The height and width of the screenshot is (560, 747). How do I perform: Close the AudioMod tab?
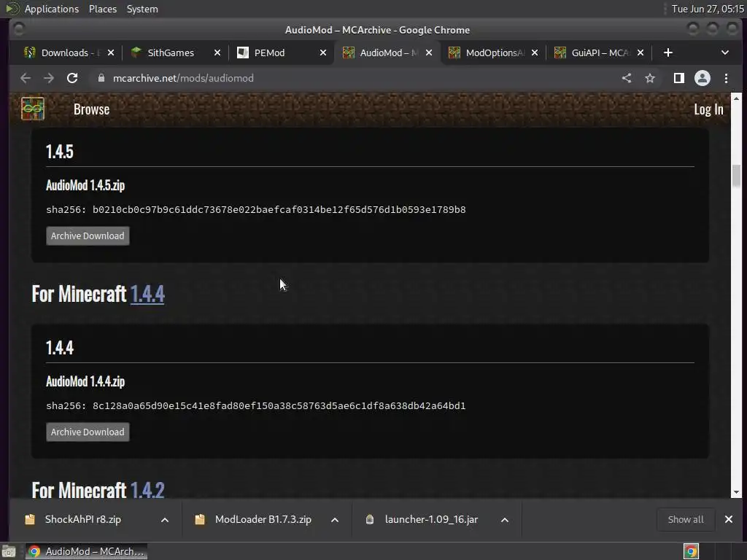pos(429,52)
